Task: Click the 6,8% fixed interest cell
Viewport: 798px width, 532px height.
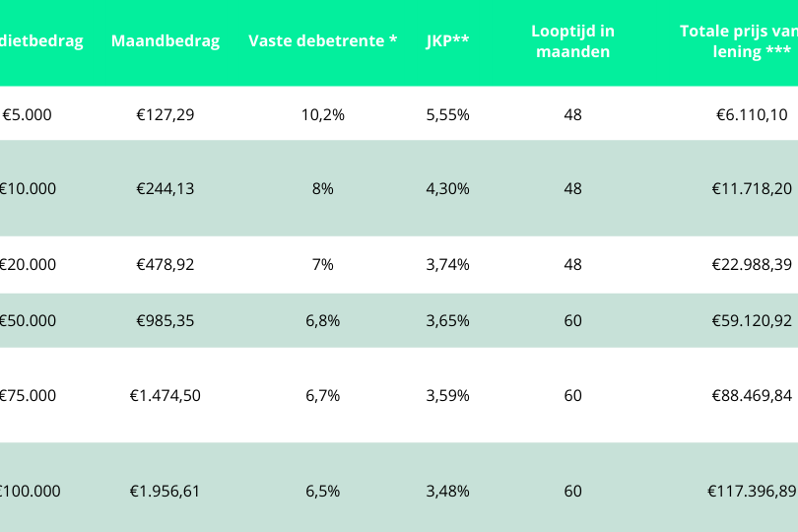Action: point(323,320)
